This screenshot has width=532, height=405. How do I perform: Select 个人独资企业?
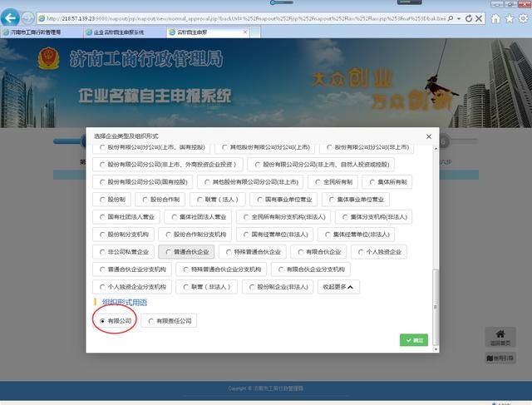(x=379, y=252)
